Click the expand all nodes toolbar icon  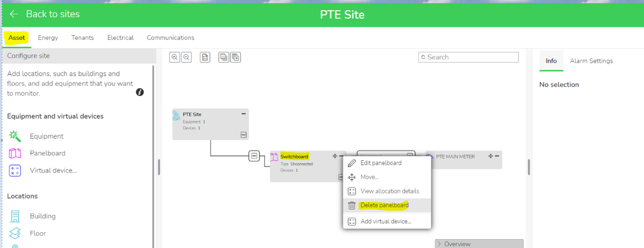pos(236,57)
